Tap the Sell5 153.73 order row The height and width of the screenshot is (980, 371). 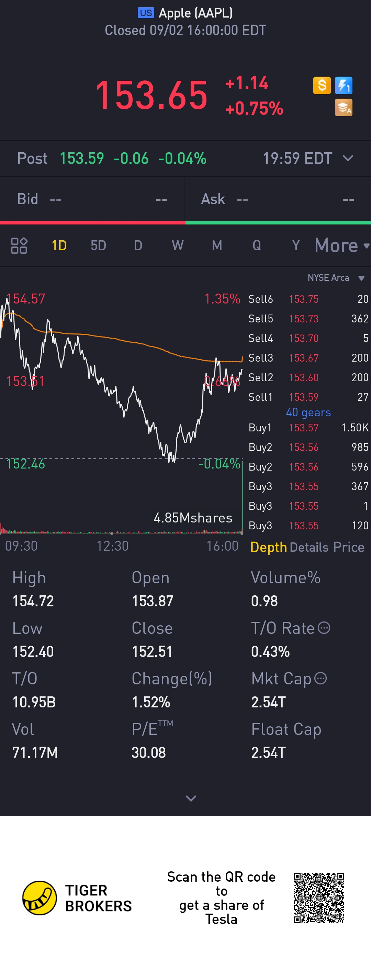[308, 318]
